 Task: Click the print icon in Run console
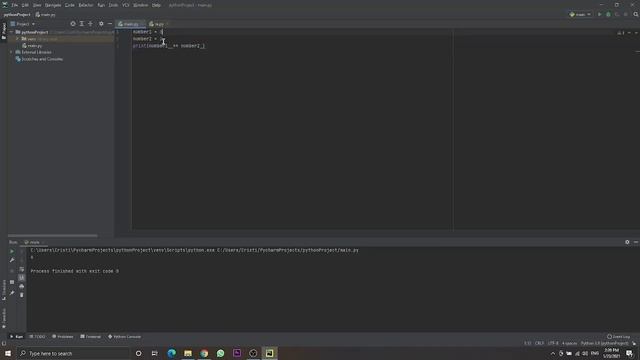point(22,287)
